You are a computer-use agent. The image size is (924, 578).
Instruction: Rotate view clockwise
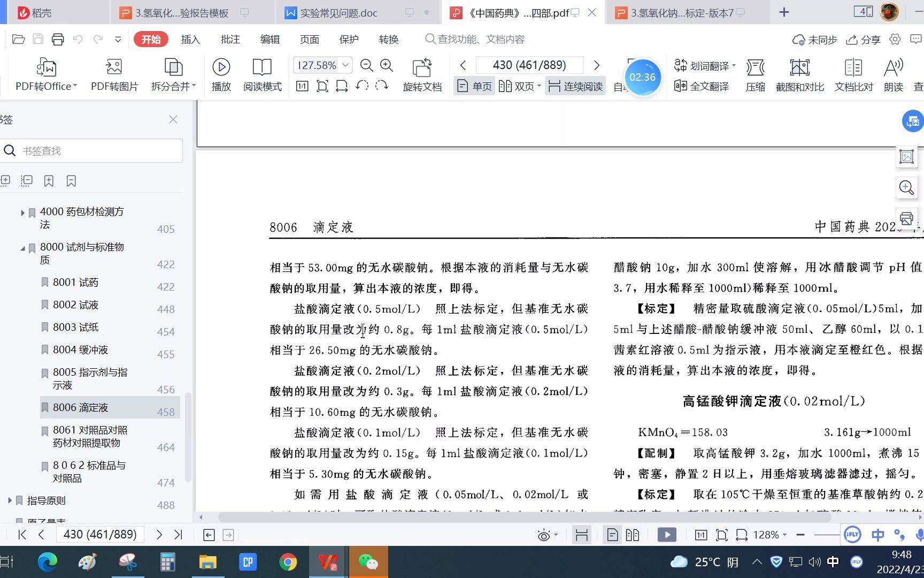(x=381, y=86)
